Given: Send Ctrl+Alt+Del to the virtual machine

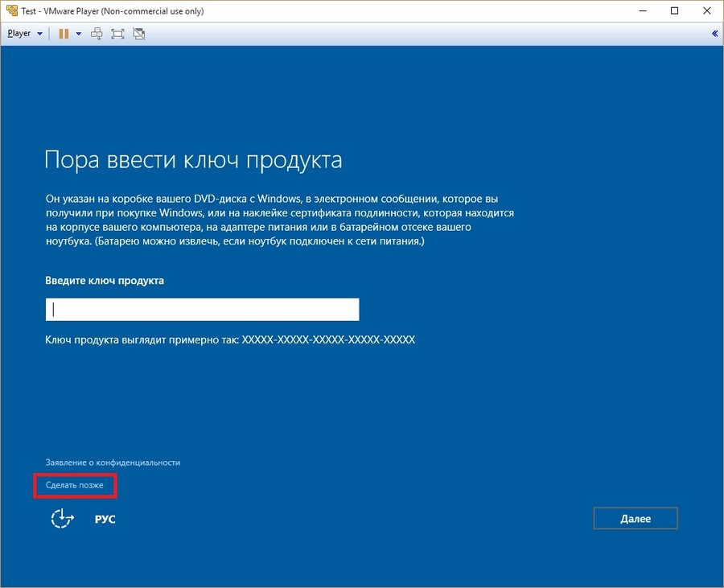Looking at the screenshot, I should (97, 33).
